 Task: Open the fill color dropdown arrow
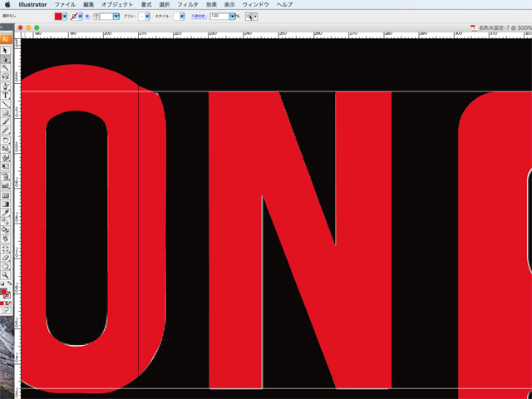click(65, 16)
